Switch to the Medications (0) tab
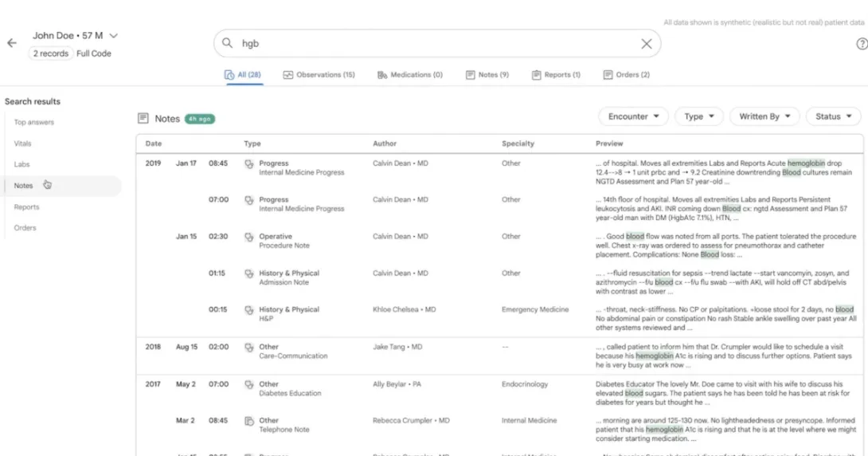868x456 pixels. [x=409, y=75]
